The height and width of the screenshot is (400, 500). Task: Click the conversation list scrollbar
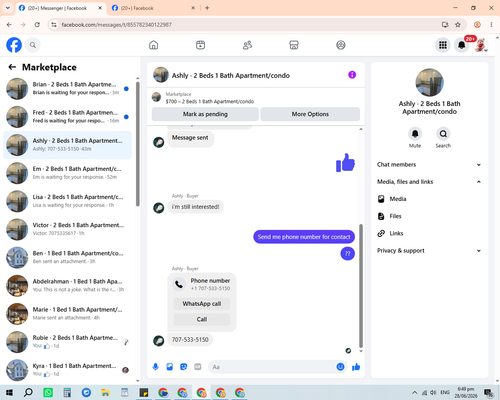point(138,143)
